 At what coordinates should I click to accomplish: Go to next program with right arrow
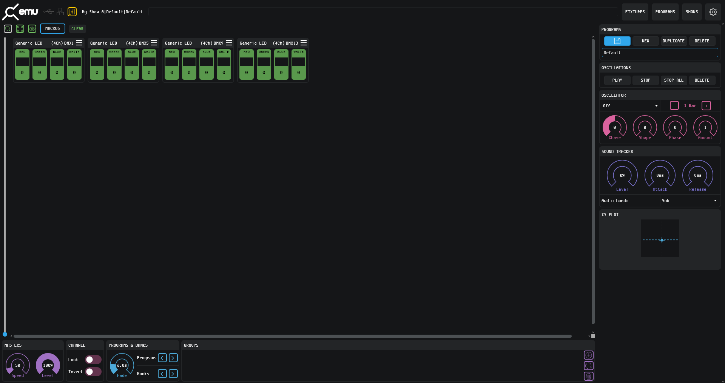pos(173,358)
